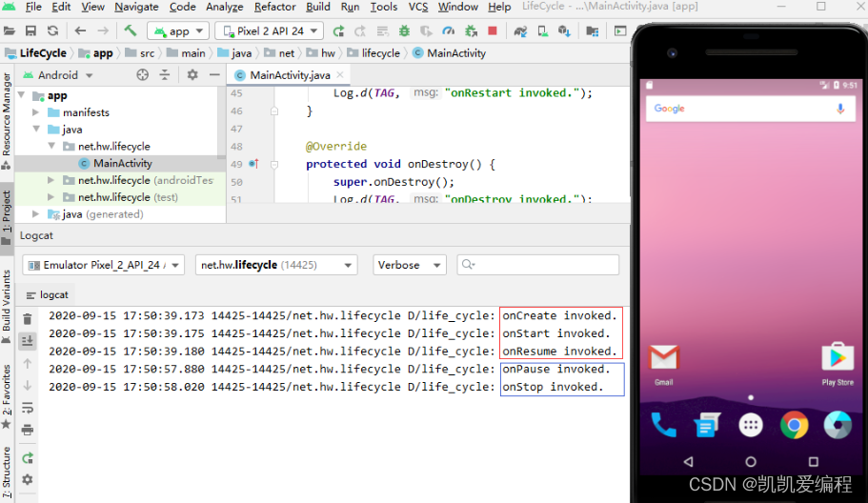Clear logcat with the trash icon
Screen dimensions: 868x503
(x=28, y=319)
